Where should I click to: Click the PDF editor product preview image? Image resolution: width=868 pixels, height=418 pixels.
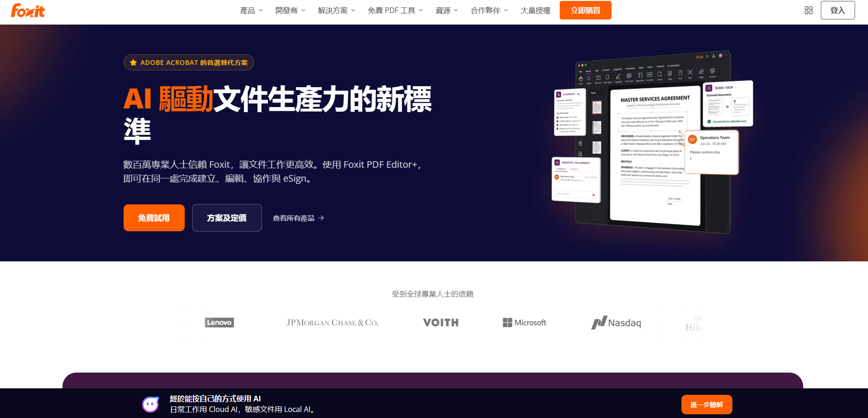click(x=653, y=141)
